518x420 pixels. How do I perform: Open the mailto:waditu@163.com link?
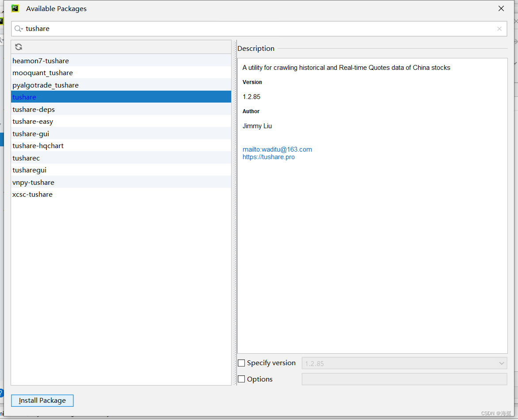tap(277, 149)
